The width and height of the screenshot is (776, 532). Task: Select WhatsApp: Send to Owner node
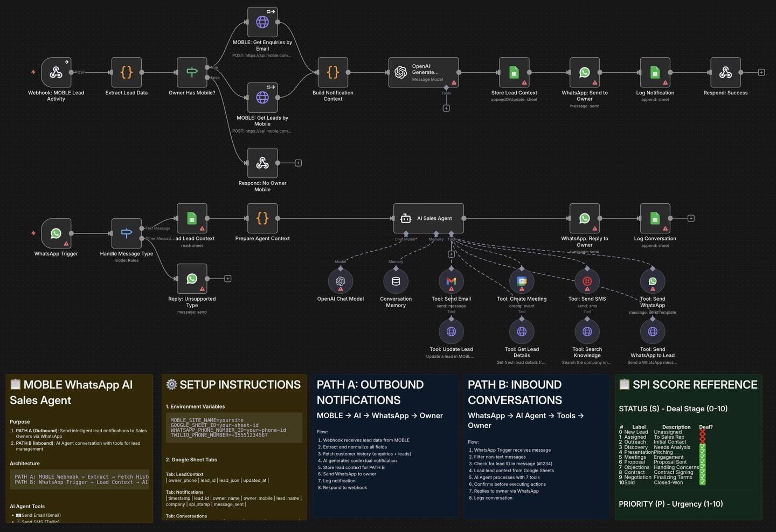pos(585,72)
